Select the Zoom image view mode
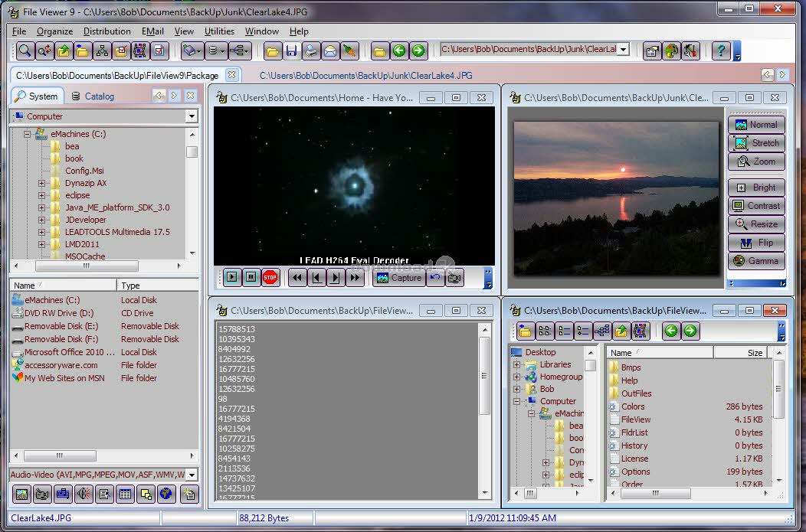 (756, 162)
